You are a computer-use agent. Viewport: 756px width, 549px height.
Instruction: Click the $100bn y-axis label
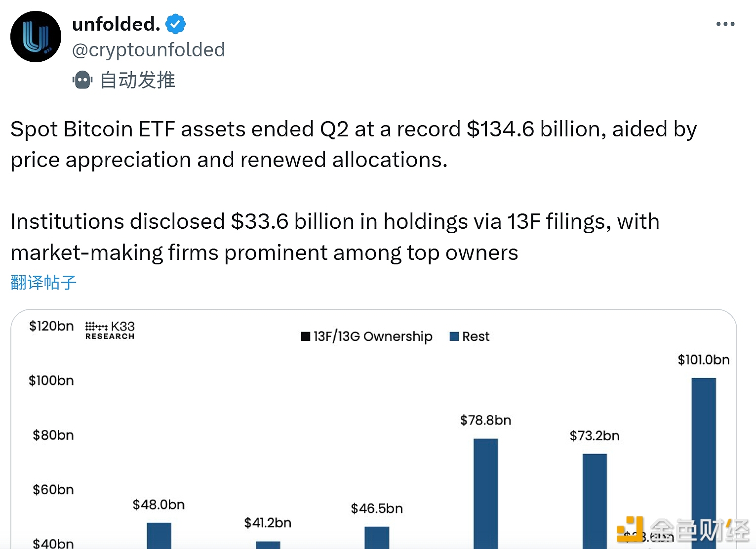[x=51, y=380]
